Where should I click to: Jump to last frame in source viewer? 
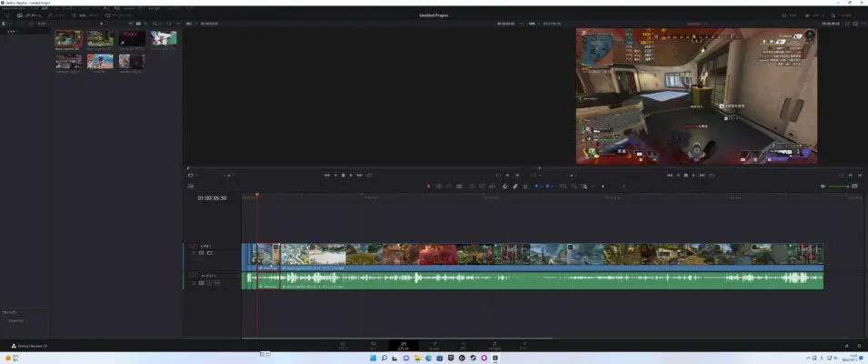click(360, 175)
